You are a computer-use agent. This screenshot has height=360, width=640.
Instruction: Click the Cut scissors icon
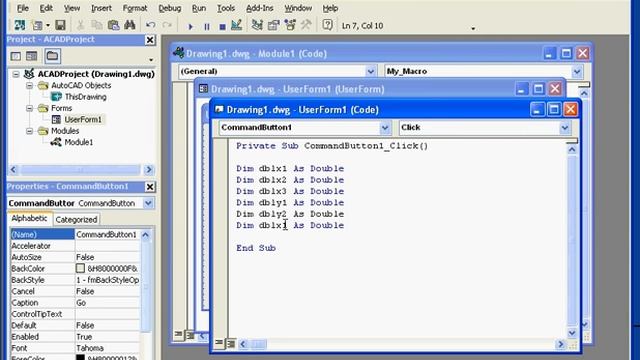tap(81, 25)
